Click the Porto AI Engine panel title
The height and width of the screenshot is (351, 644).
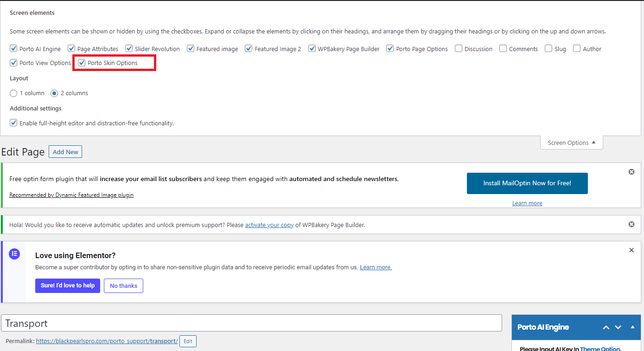pyautogui.click(x=543, y=327)
